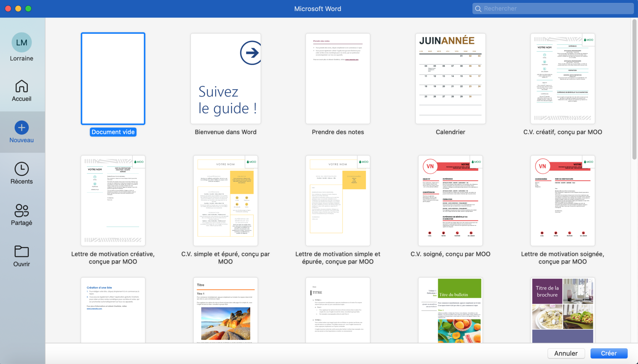Select the Création d'une liste template
This screenshot has width=638, height=364.
[113, 310]
